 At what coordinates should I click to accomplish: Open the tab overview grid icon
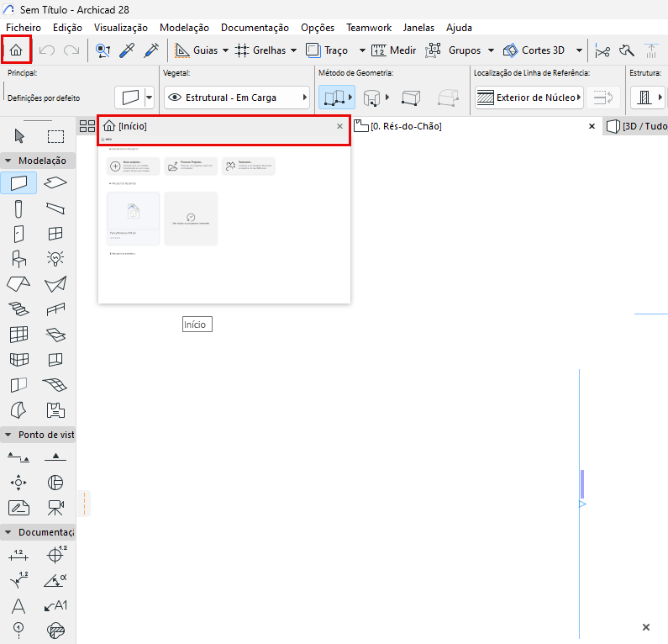[87, 126]
